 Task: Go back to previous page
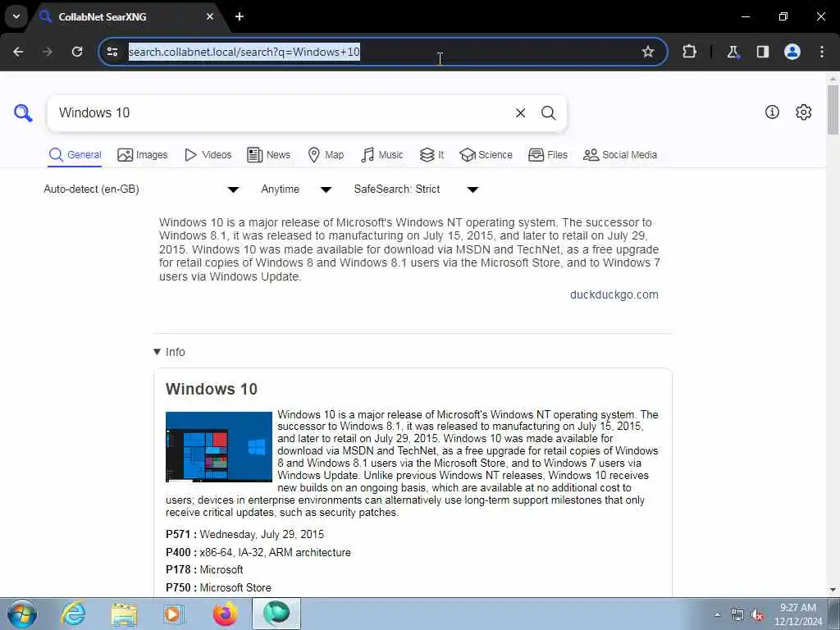click(18, 52)
